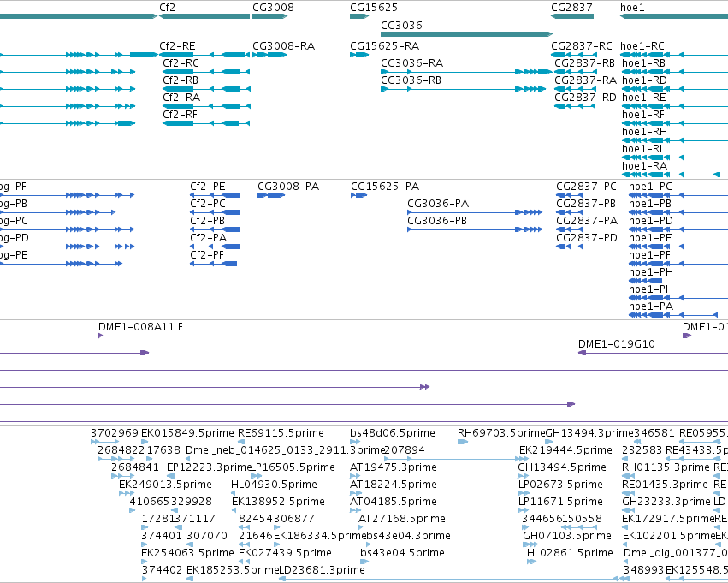728x583 pixels.
Task: Select the CG2837-RD transcript label
Action: 585,98
